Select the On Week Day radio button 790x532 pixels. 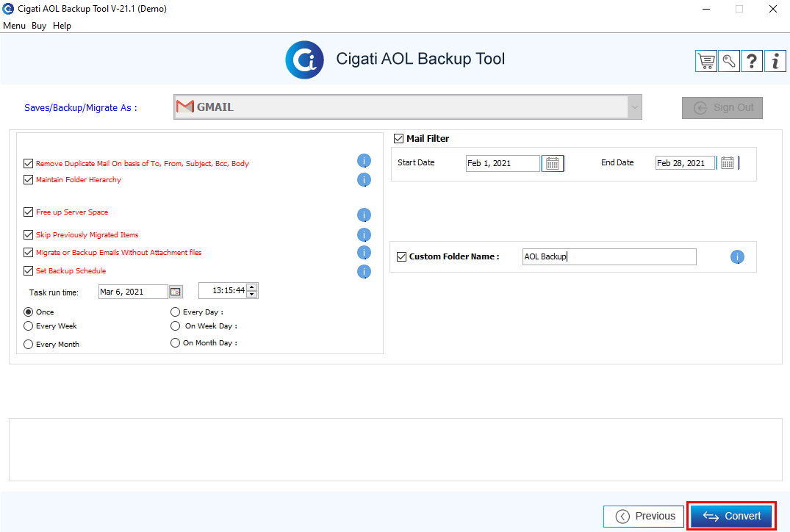[176, 326]
